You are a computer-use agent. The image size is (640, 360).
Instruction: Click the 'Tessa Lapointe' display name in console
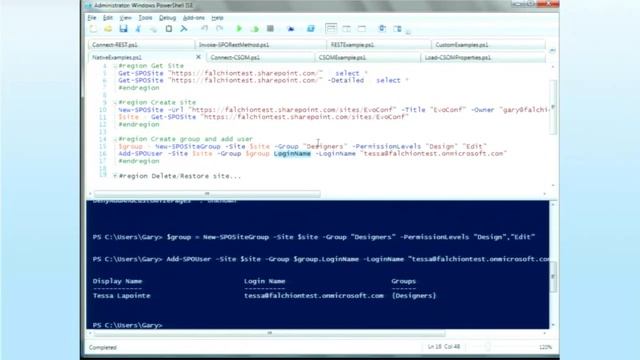tap(122, 296)
